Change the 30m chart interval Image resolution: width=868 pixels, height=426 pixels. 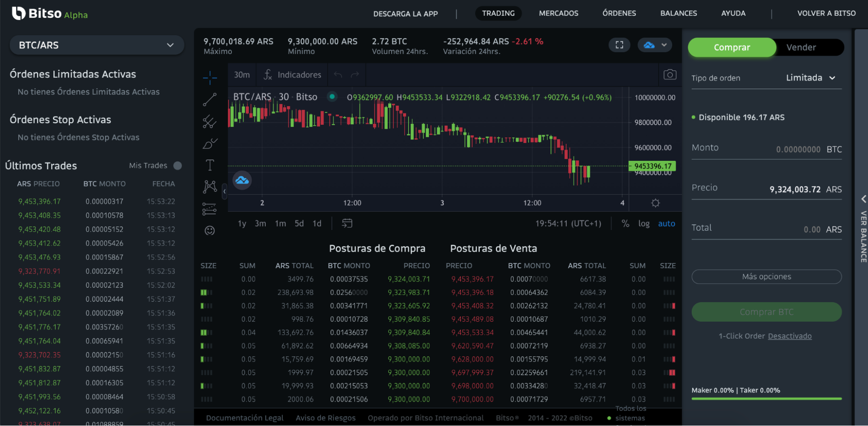[242, 75]
